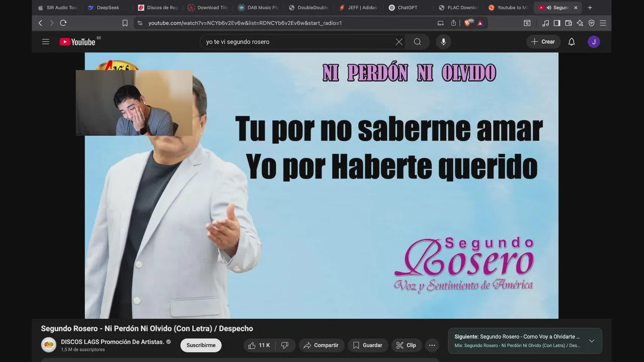Start voice search with the microphone
The image size is (644, 362).
tap(443, 42)
